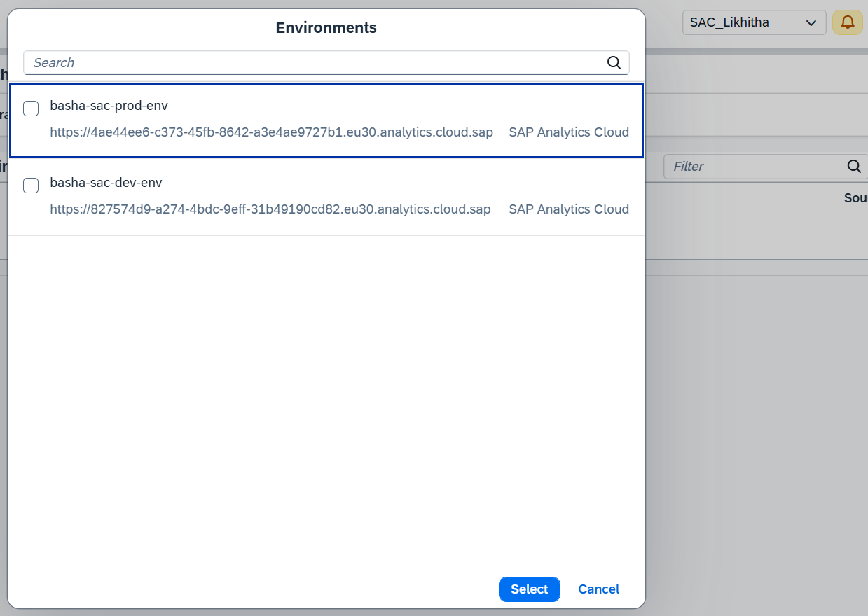
Task: Check the basha-sac-prod-env checkbox
Action: coord(31,108)
